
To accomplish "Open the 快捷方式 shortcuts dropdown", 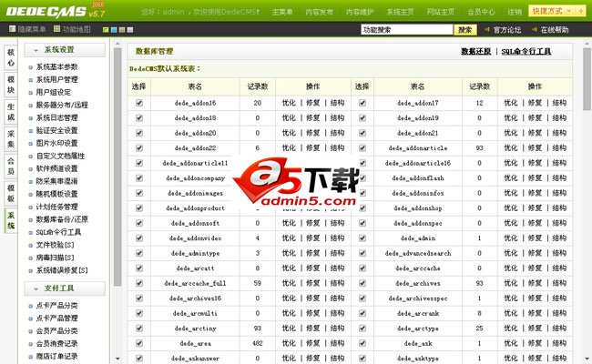I will (552, 11).
